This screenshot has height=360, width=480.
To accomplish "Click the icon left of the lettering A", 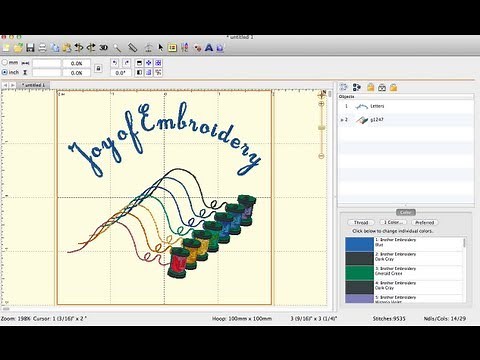I will 198,48.
